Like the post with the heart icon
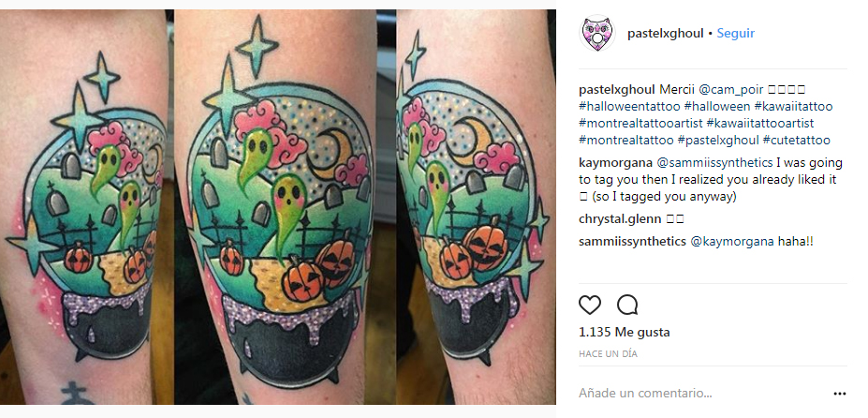This screenshot has width=868, height=418. click(590, 305)
